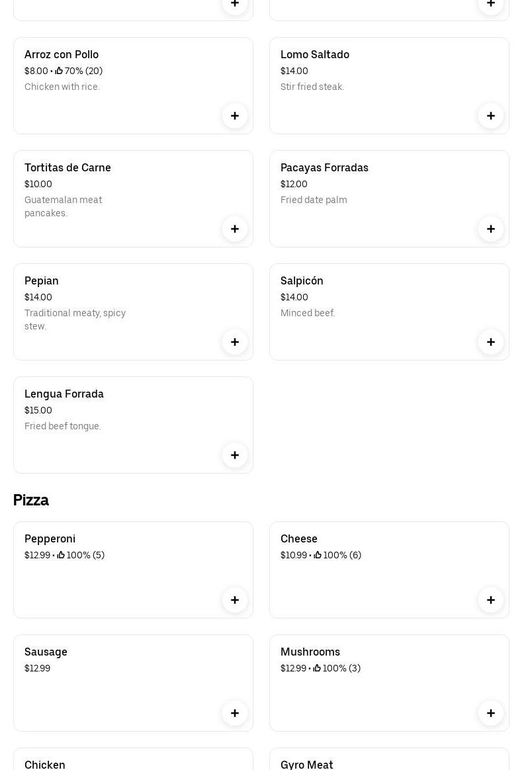Select the Tortitas de Carne title
Viewport: 532px width, 770px height.
(67, 168)
